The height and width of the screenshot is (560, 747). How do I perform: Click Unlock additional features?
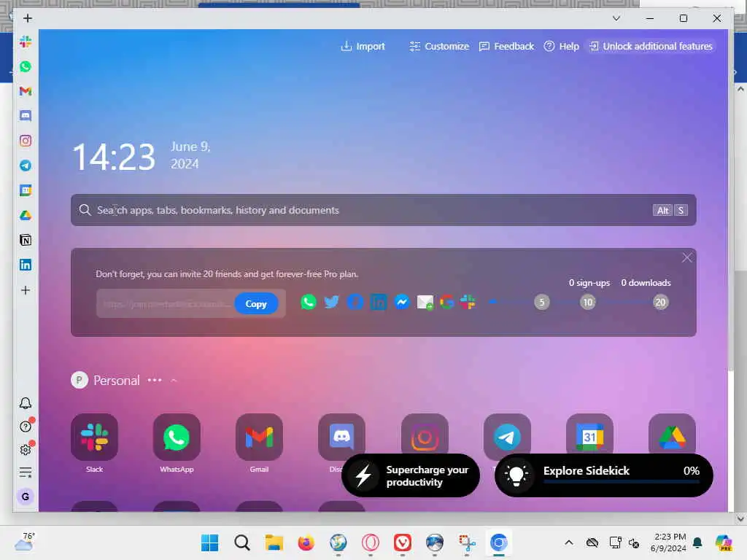tap(651, 46)
